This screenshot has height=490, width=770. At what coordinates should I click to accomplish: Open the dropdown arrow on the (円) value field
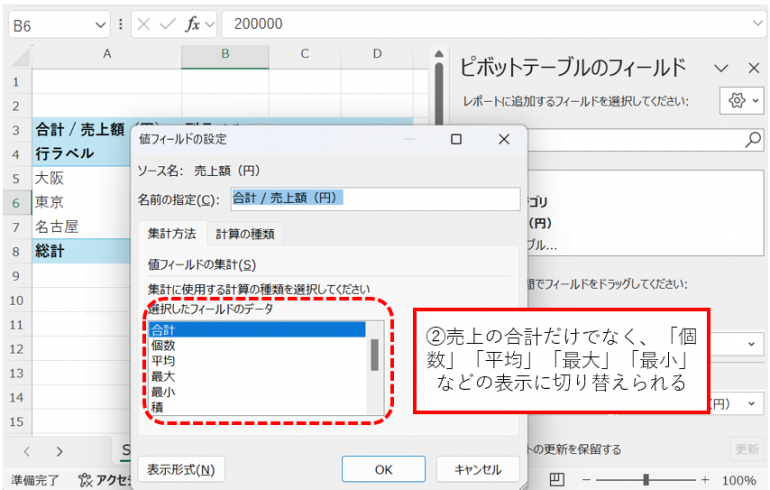pyautogui.click(x=750, y=404)
